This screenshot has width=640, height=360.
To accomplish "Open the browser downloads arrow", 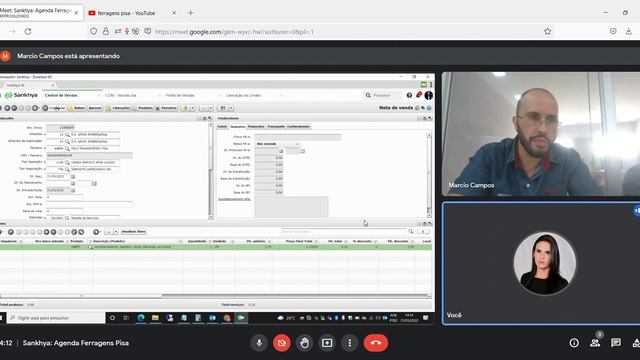I will 629,31.
